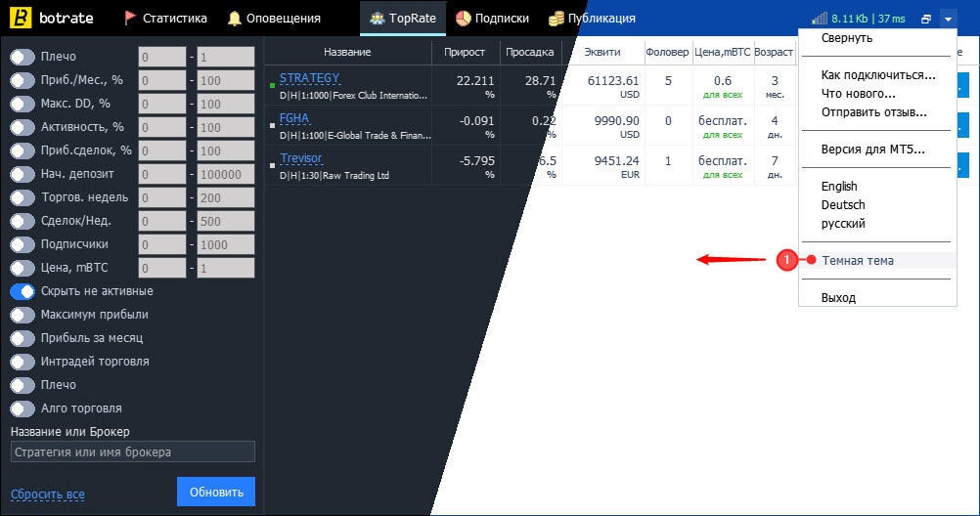Enable the Алго торговля switch
Screen dimensions: 980x516
(x=22, y=409)
